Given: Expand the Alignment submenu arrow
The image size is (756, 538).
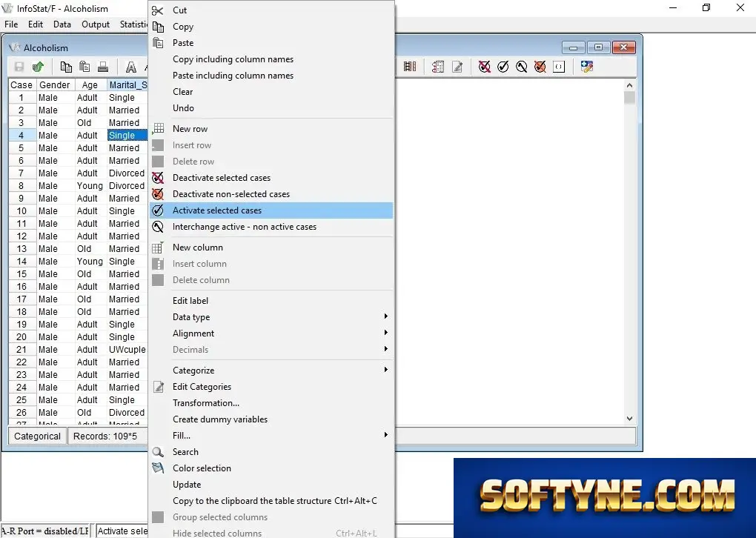Looking at the screenshot, I should (x=385, y=333).
